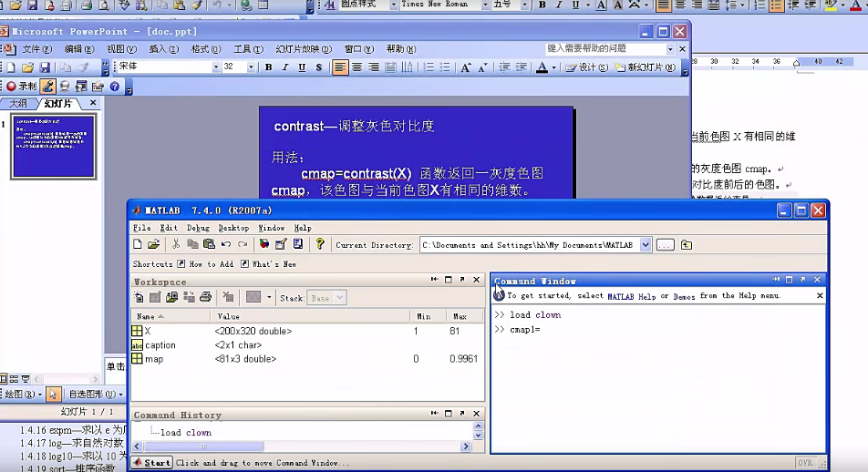Expand MATLAB Current Directory dropdown
Image resolution: width=868 pixels, height=472 pixels.
(x=646, y=244)
